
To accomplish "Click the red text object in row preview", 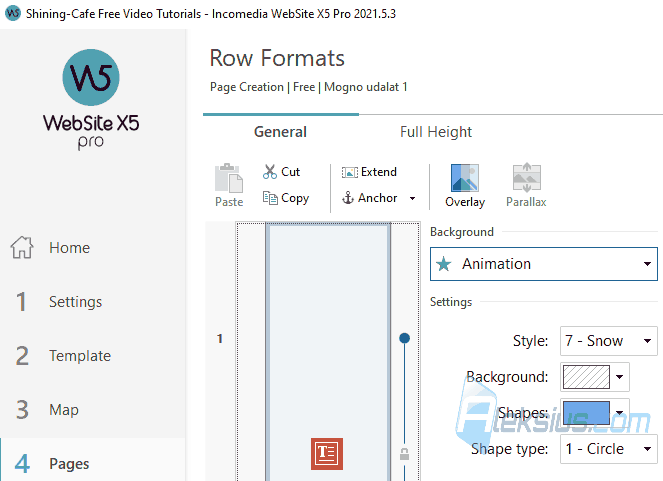I will pyautogui.click(x=327, y=454).
